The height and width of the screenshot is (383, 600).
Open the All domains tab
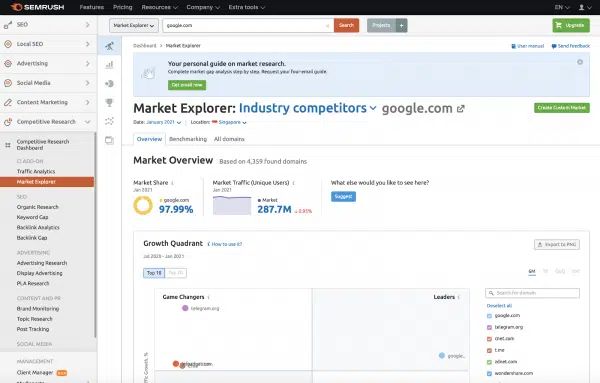(x=229, y=139)
